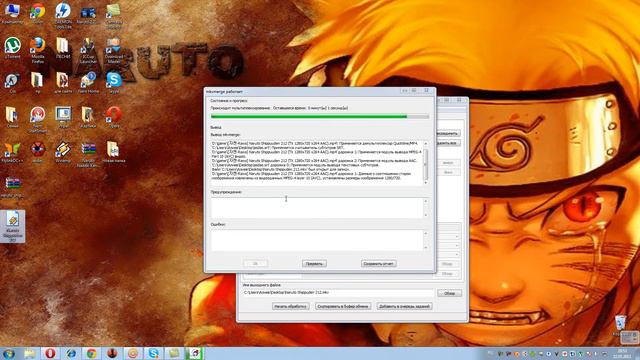Open the Winamp desktop shortcut

tap(63, 152)
